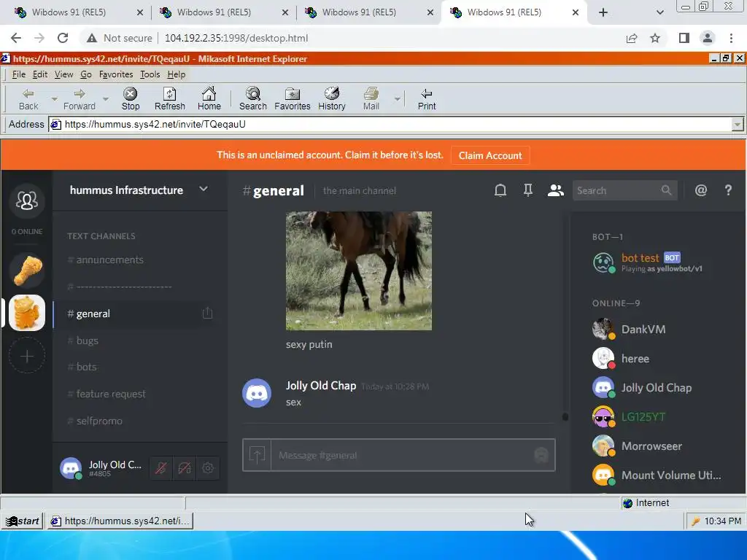Screen dimensions: 747x560
Task: Click Jolly Old Chap message avatar
Action: click(257, 393)
